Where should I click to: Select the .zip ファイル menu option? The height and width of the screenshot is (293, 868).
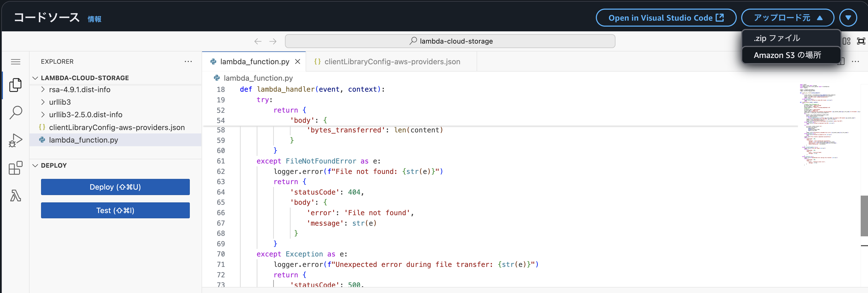tap(777, 38)
